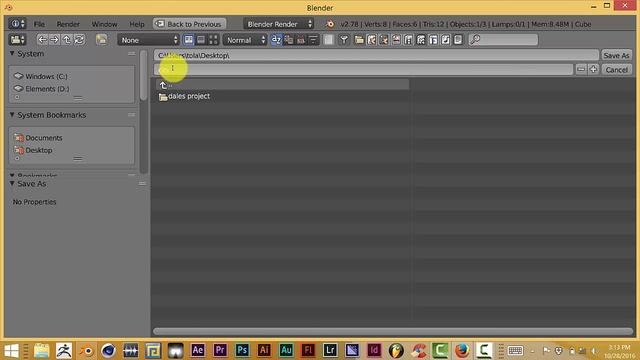Viewport: 640px width, 360px height.
Task: Open the Render menu
Action: tap(68, 24)
